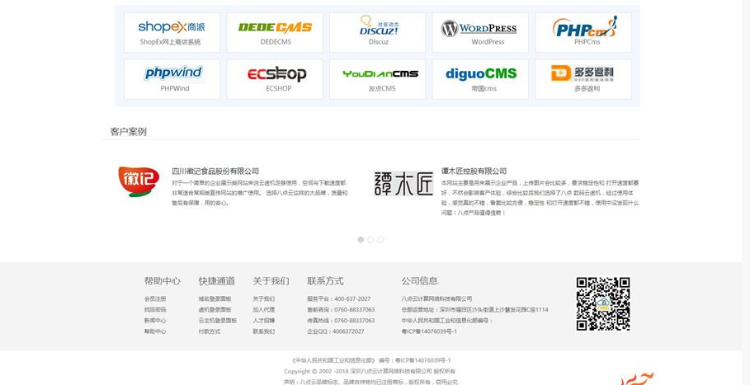750x385 pixels.
Task: Click the 加入代理 footer link
Action: (264, 310)
